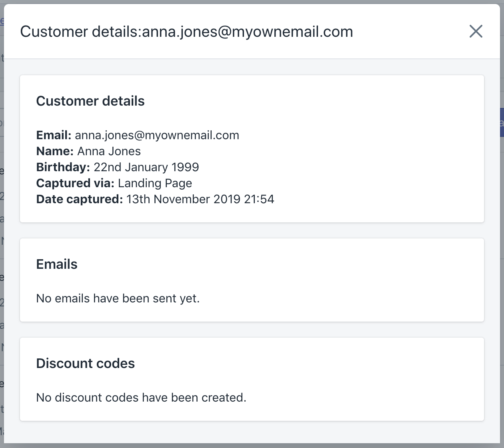Click the No discount codes created message
504x448 pixels.
click(x=141, y=398)
